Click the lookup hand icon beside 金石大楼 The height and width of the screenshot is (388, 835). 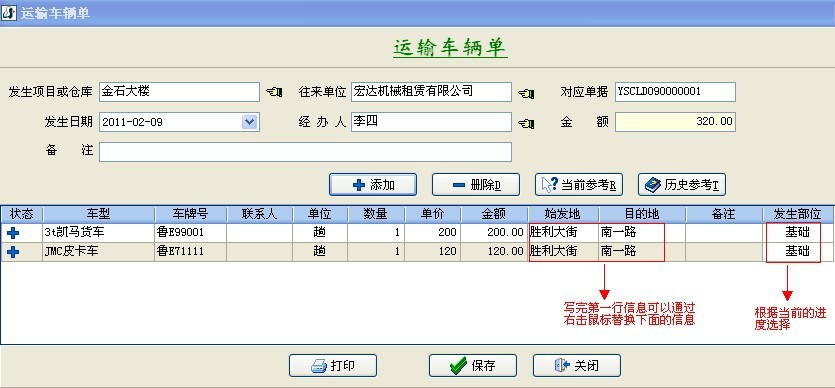(274, 92)
